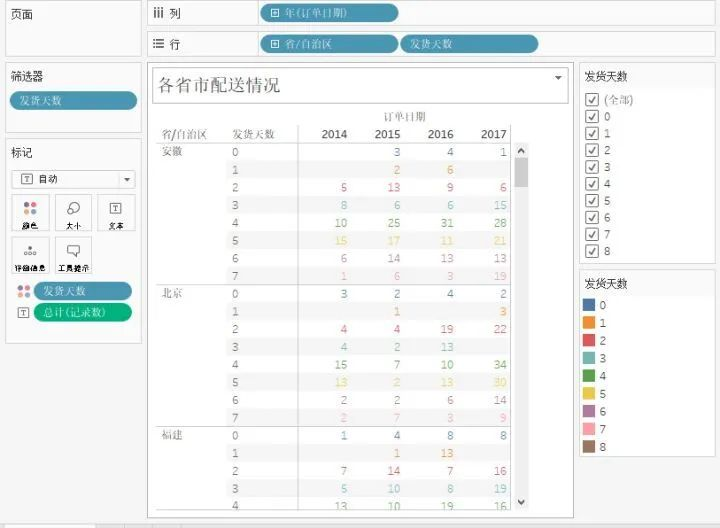Click the 订单日期 header label
Viewport: 720px width, 528px height.
click(405, 117)
